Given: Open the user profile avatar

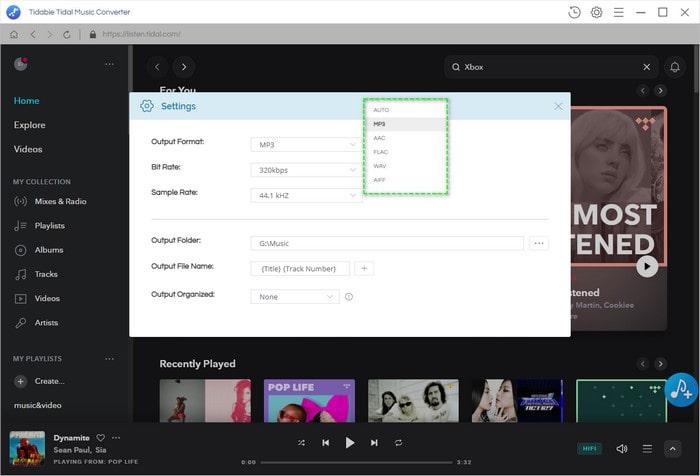Looking at the screenshot, I should click(21, 64).
